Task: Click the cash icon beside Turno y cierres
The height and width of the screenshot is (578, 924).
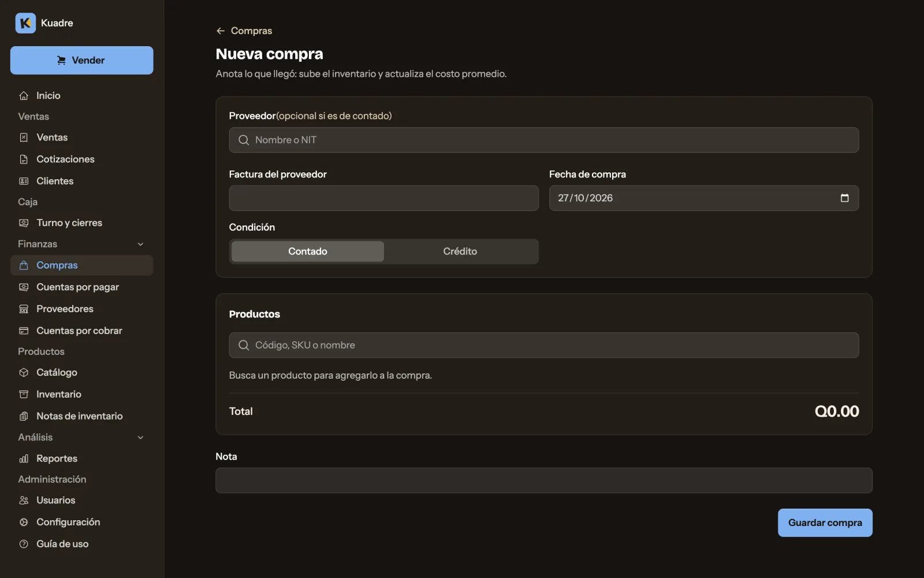Action: [24, 223]
